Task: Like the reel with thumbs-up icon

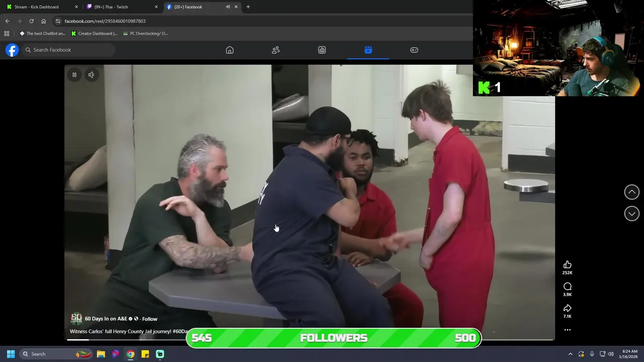Action: coord(568,265)
